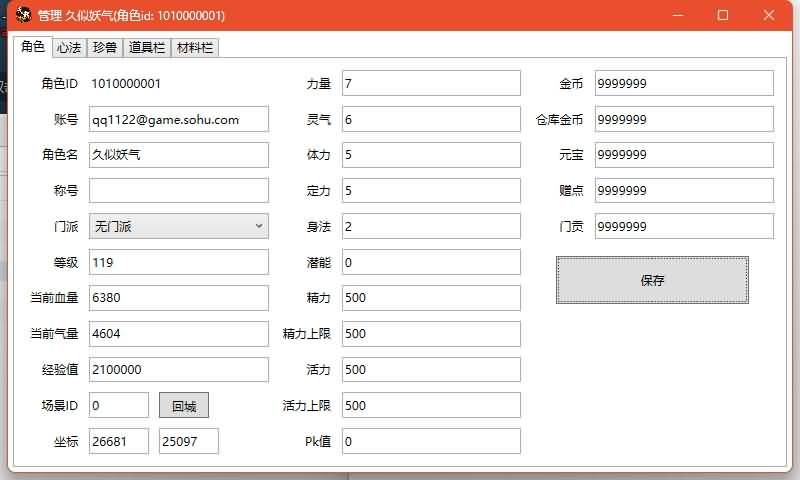Click the empty 称号 field
This screenshot has height=480, width=800.
coord(179,190)
